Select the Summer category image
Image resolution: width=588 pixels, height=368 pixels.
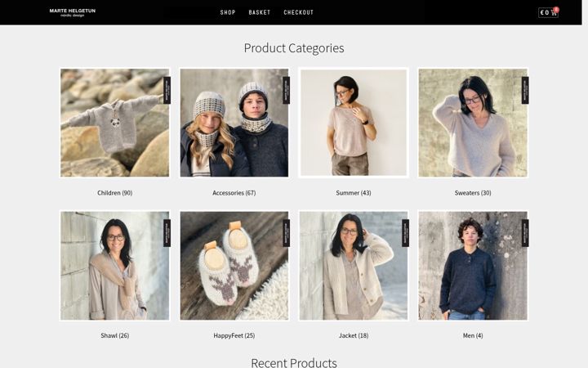[x=354, y=123]
